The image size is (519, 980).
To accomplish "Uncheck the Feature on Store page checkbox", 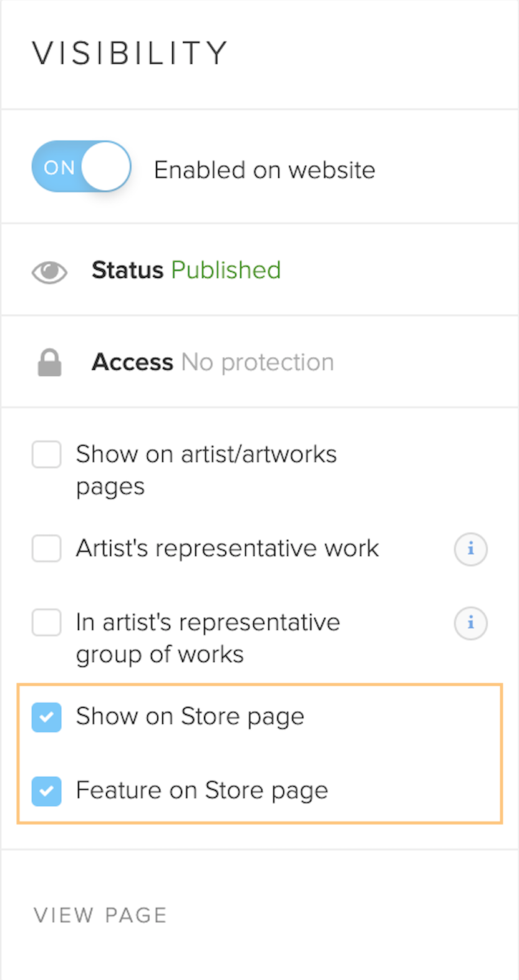I will tap(47, 791).
